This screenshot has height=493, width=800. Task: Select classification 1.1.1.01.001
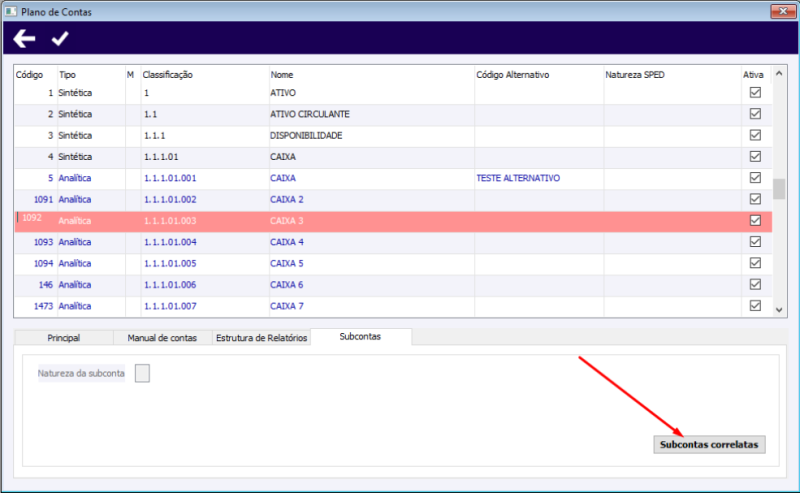click(170, 178)
